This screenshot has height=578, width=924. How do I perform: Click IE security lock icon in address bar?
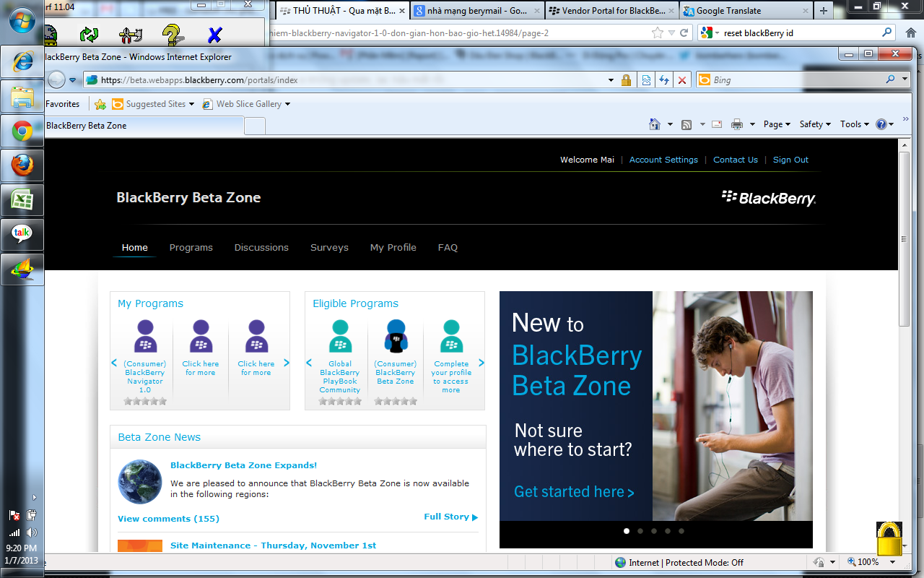(x=627, y=80)
